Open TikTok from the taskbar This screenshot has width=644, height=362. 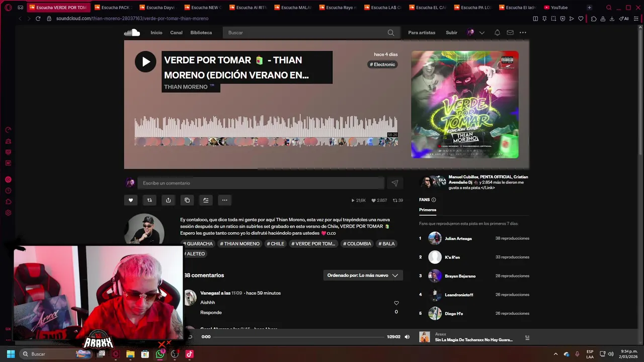pyautogui.click(x=189, y=354)
